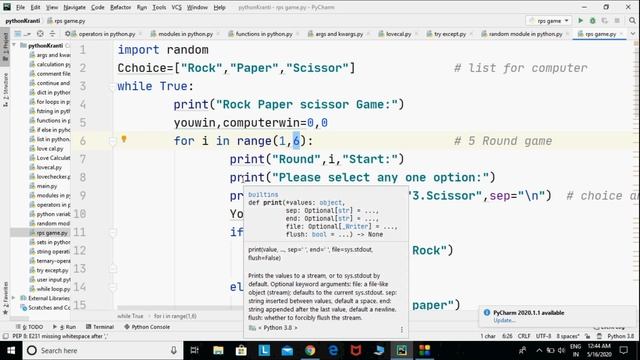Click the tool windows toggle icon in status bar
The height and width of the screenshot is (360, 640).
coord(5,336)
